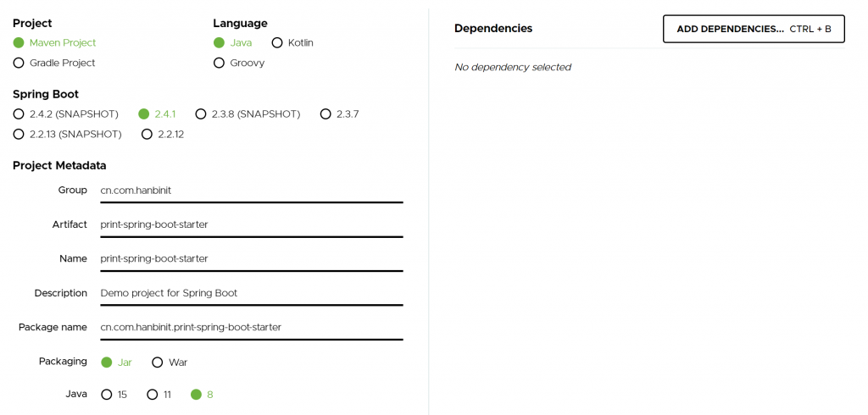This screenshot has height=415, width=868.
Task: Click the Group field label
Action: [x=73, y=190]
